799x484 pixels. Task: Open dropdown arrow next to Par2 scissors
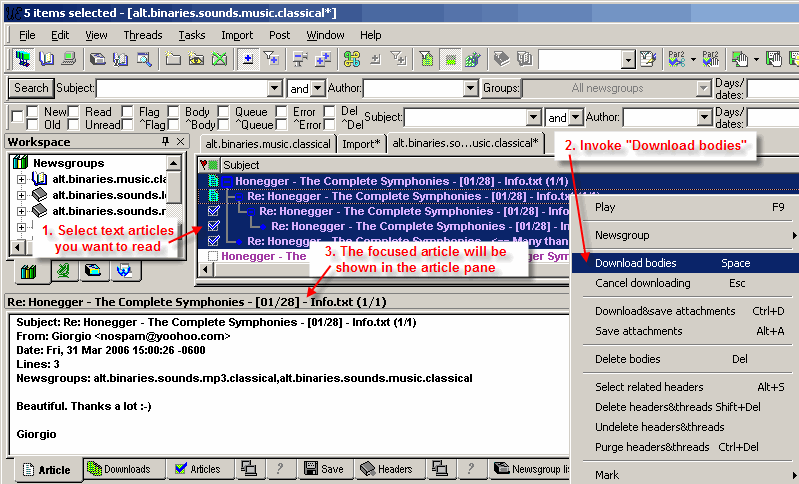pyautogui.click(x=693, y=60)
